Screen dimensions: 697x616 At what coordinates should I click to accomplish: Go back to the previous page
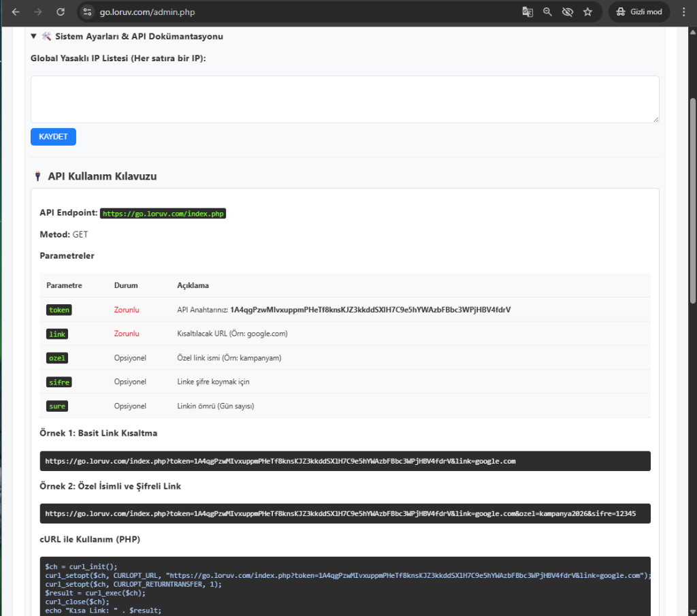(x=16, y=12)
